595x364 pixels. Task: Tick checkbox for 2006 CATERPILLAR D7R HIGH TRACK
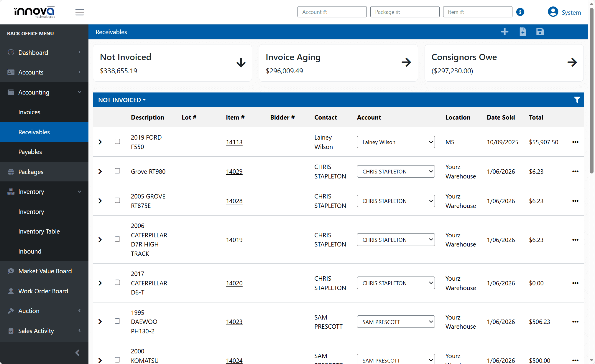117,239
